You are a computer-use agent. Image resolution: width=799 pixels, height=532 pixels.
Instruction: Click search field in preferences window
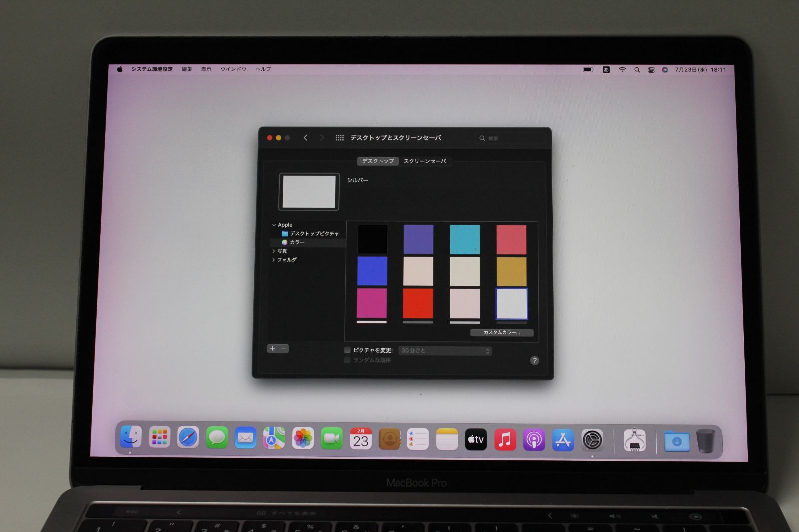point(510,138)
